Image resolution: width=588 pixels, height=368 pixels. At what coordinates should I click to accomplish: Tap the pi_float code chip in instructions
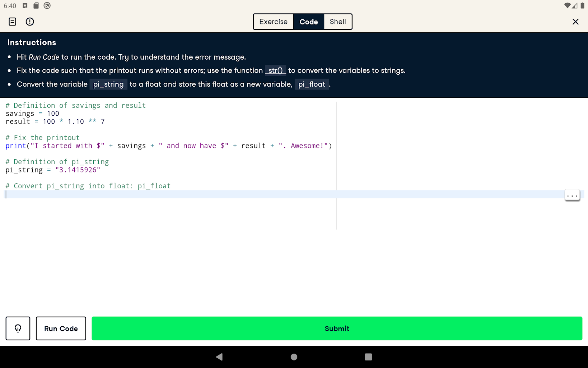[312, 84]
